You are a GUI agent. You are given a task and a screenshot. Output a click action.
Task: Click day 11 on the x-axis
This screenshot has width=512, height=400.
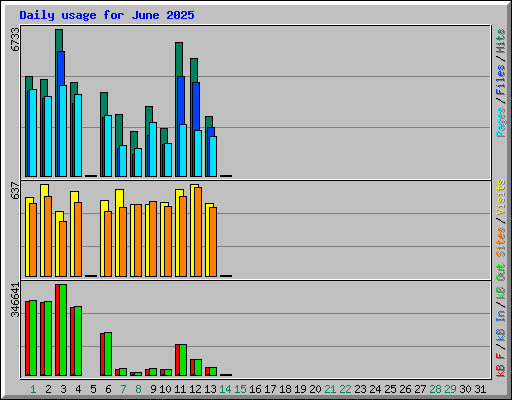pos(180,389)
